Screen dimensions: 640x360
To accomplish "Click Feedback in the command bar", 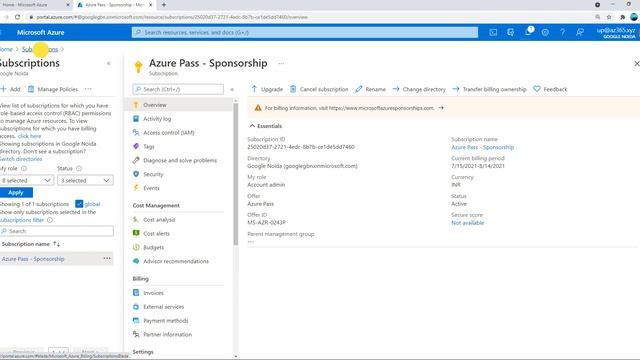I will (550, 89).
